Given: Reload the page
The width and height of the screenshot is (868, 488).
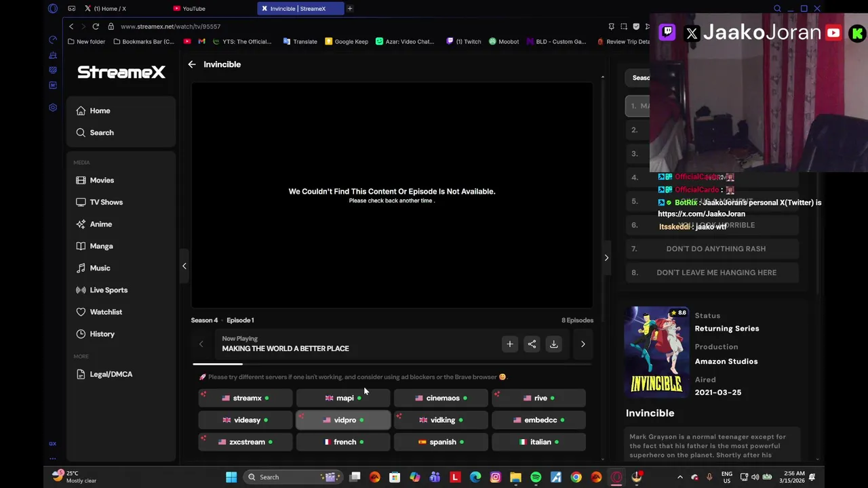Looking at the screenshot, I should coord(96,26).
